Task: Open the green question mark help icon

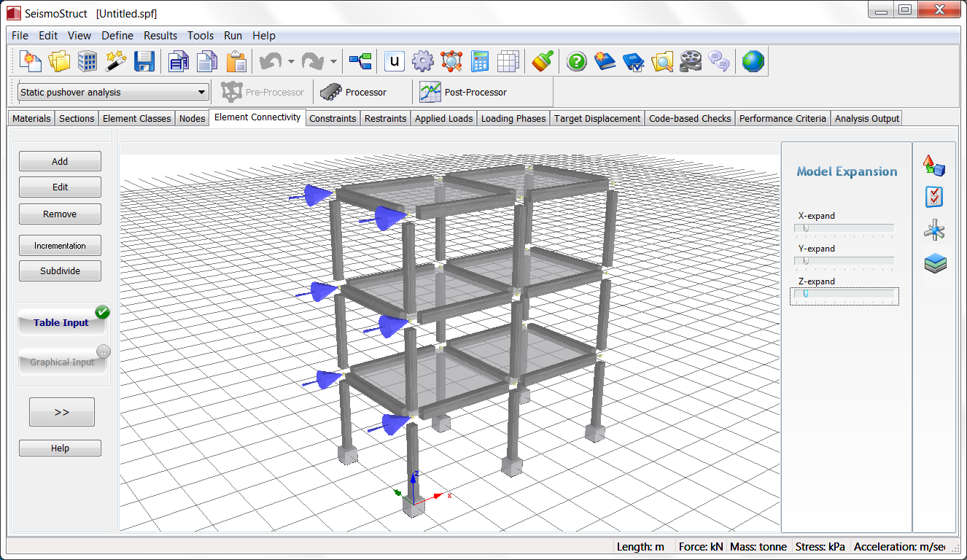Action: point(576,62)
